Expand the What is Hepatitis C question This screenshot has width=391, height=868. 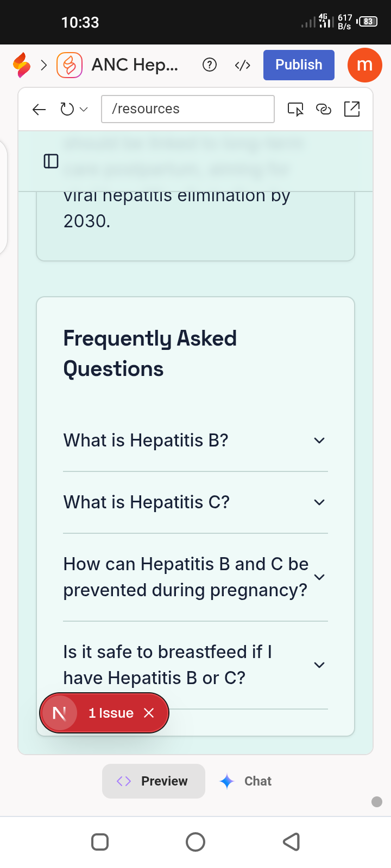coord(195,502)
